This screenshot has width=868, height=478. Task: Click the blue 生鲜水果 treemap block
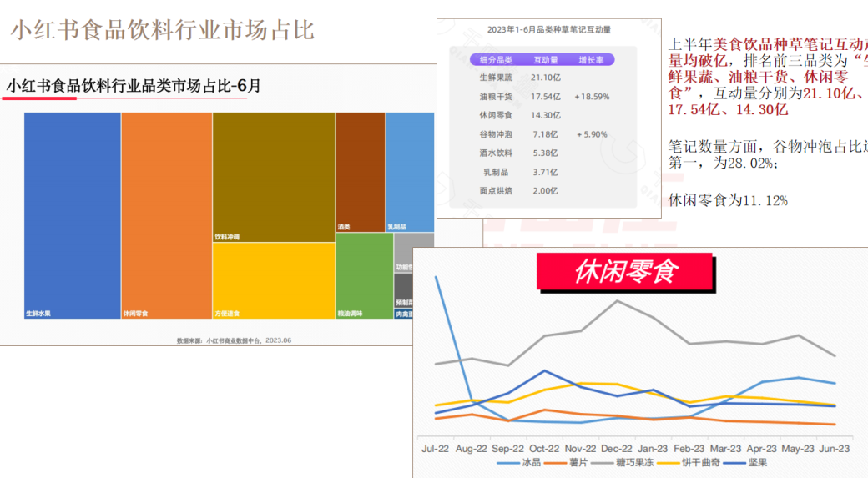click(73, 215)
